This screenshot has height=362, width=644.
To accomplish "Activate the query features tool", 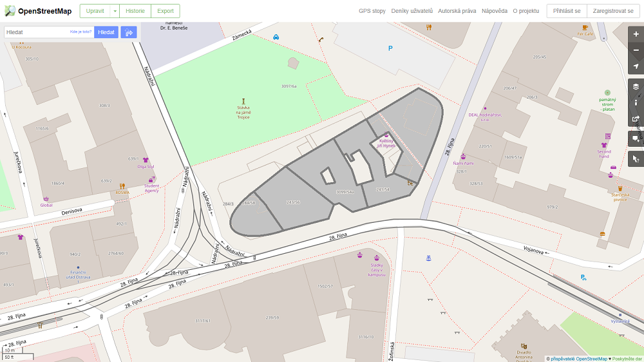I will 636,159.
